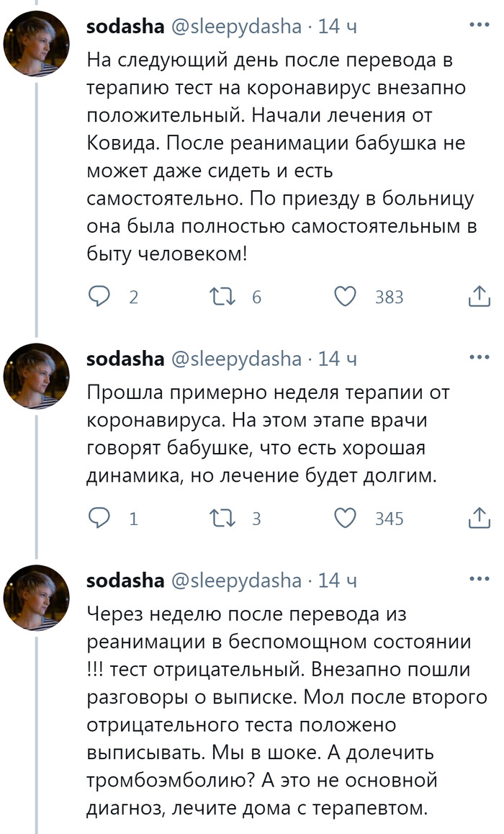Click sodasha avatar on second tweet

coord(37,376)
